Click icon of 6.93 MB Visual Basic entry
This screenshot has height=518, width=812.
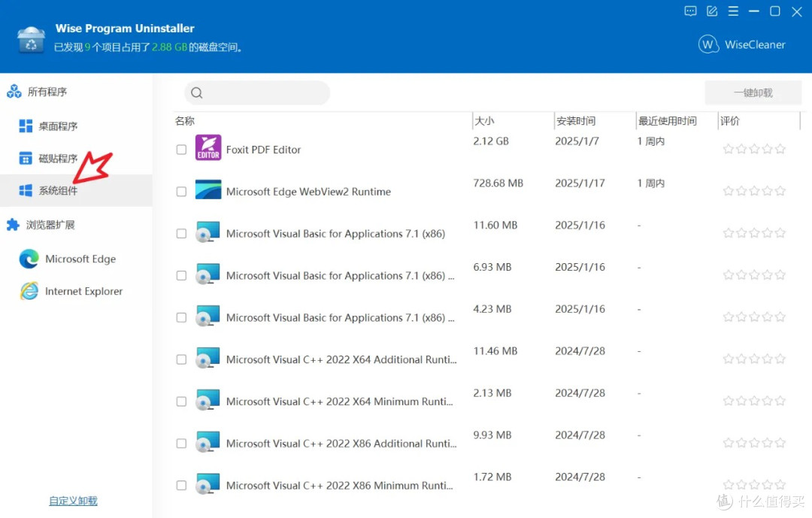[x=208, y=274]
